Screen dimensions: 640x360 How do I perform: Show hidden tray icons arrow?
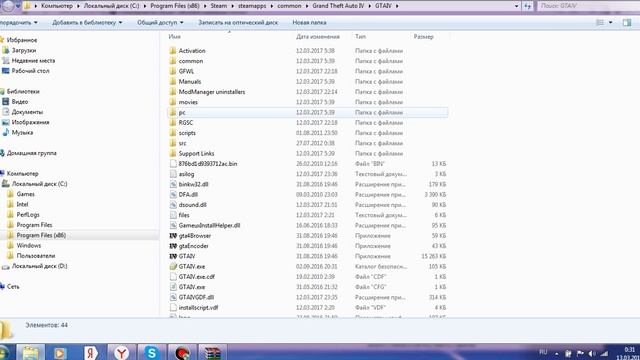click(556, 353)
